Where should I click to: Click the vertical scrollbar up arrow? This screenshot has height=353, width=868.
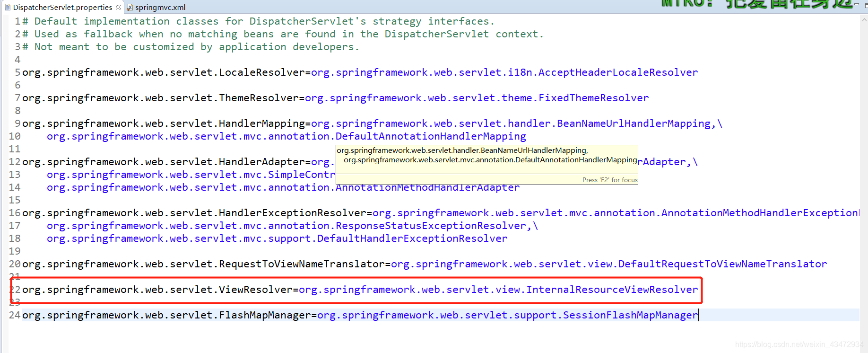coord(864,20)
